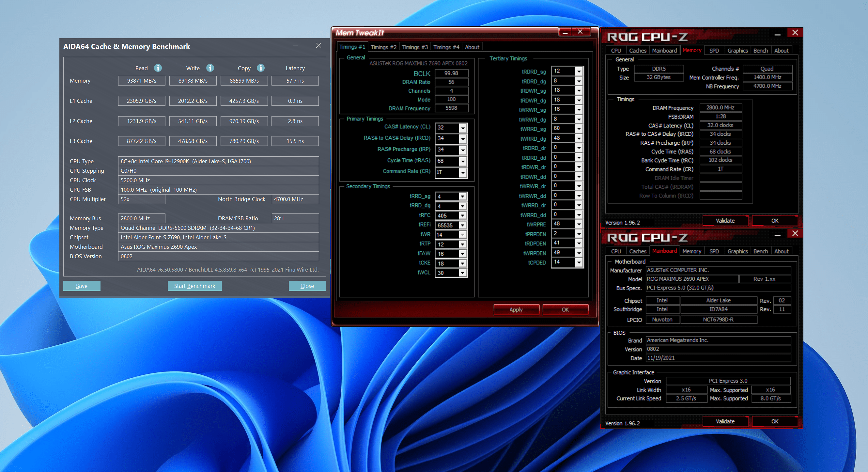This screenshot has height=472, width=868.
Task: Click the Memory Type field in AIDA64
Action: coord(218,228)
